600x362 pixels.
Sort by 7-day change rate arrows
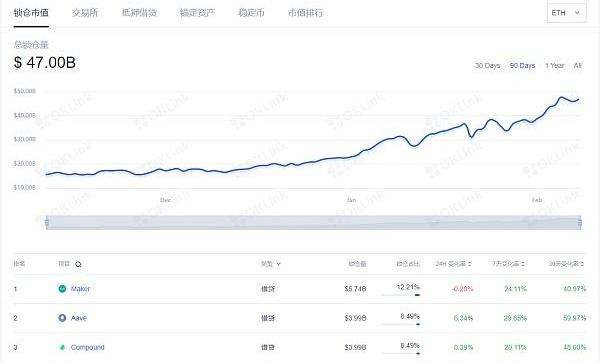[523, 264]
